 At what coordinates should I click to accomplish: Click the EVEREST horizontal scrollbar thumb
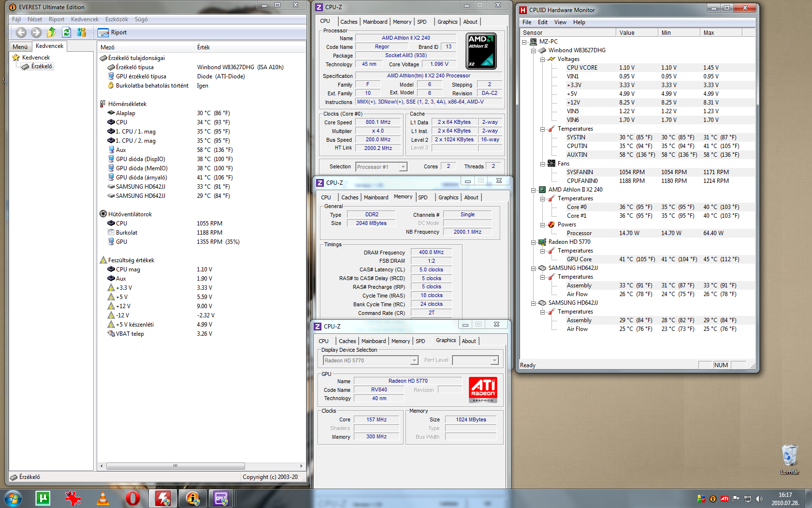175,466
